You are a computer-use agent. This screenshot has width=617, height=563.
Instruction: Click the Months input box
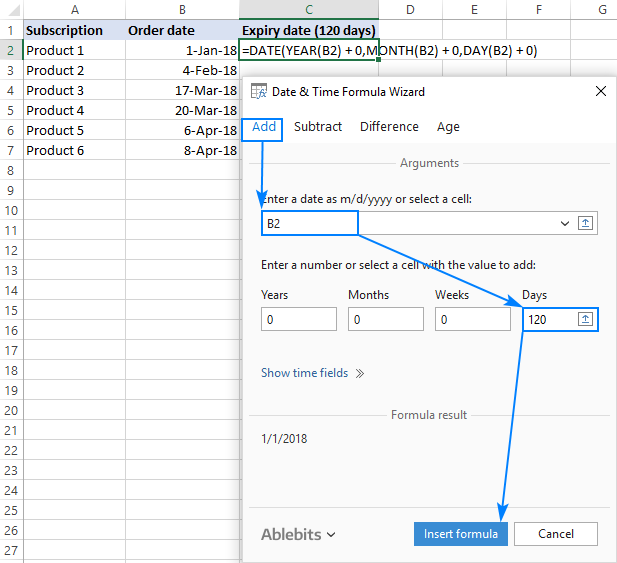pyautogui.click(x=385, y=319)
